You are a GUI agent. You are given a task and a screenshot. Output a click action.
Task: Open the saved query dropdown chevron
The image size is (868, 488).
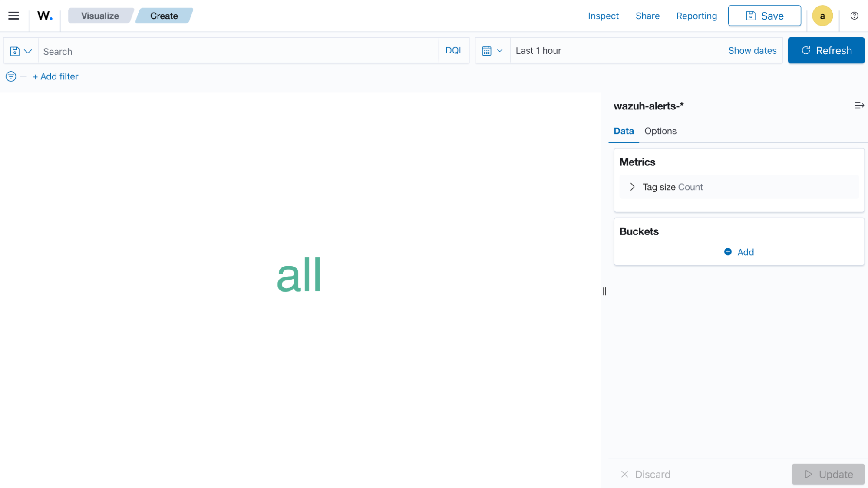click(x=29, y=51)
